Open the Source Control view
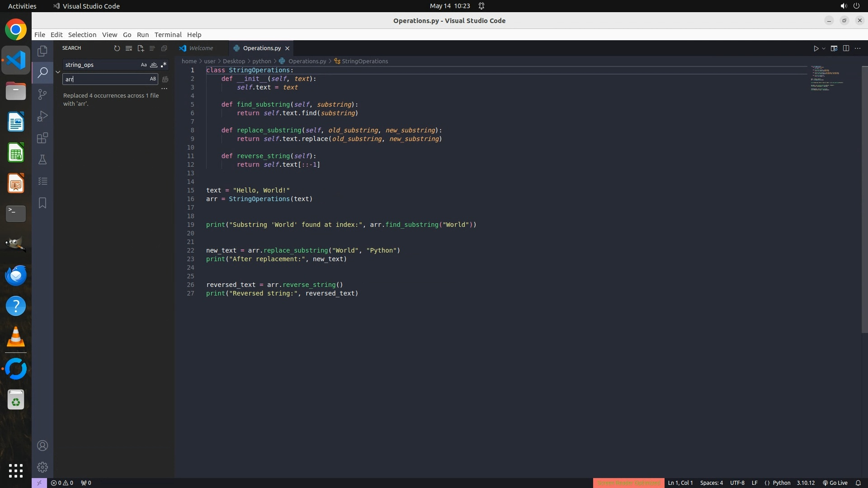868x488 pixels. [x=42, y=94]
